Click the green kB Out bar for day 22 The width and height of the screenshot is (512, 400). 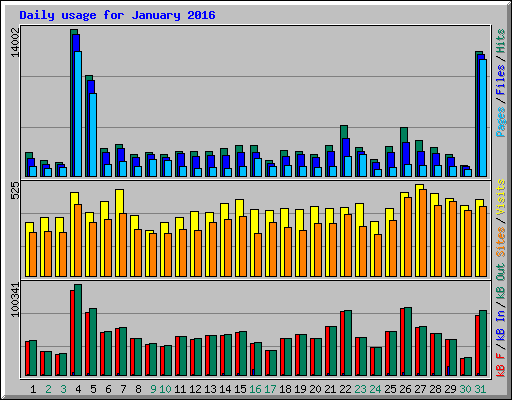tap(348, 343)
